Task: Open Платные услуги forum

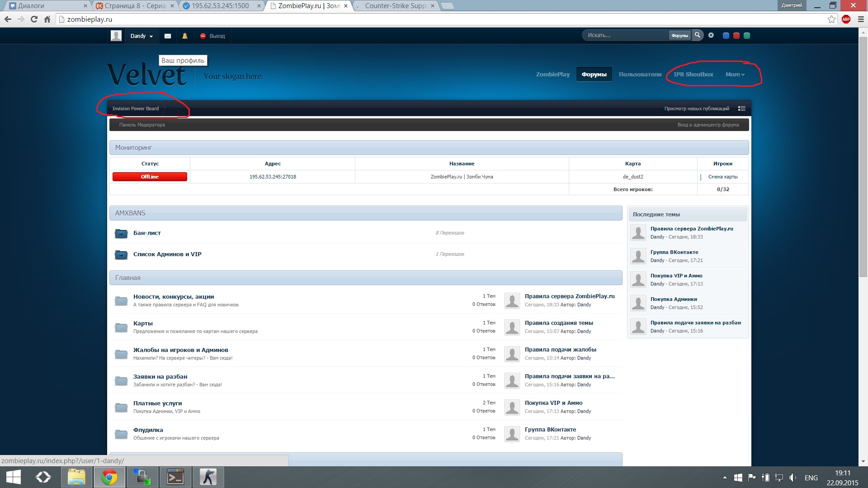Action: pos(157,404)
